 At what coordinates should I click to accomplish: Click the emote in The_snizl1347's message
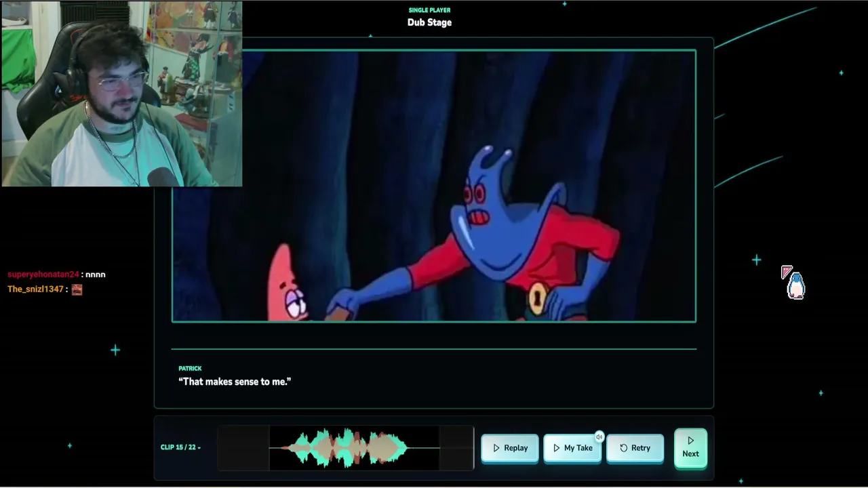(77, 289)
